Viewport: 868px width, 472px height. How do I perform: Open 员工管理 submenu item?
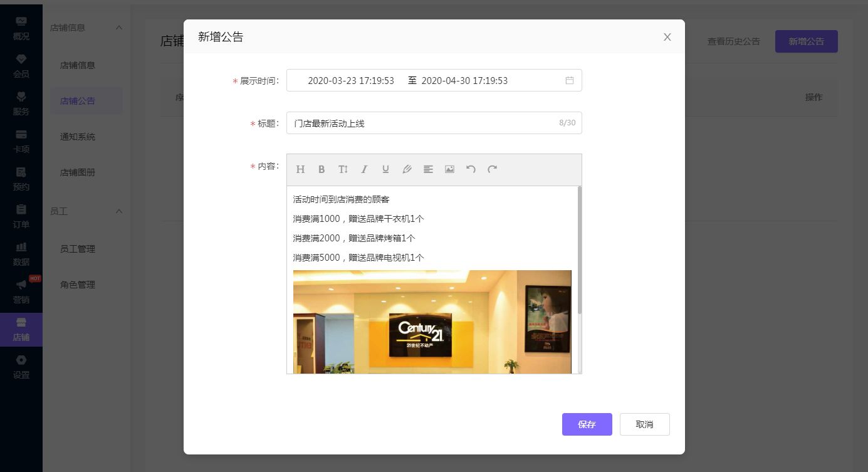click(78, 249)
